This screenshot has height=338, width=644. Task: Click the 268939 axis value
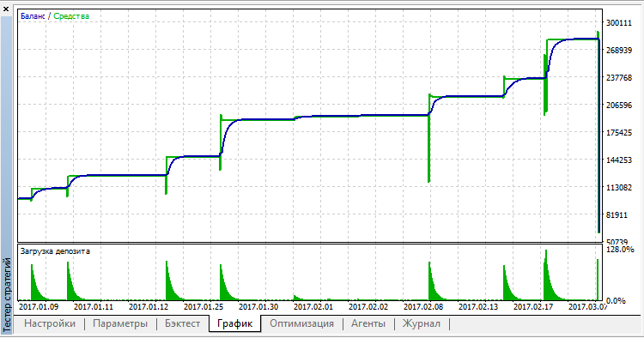pyautogui.click(x=619, y=51)
